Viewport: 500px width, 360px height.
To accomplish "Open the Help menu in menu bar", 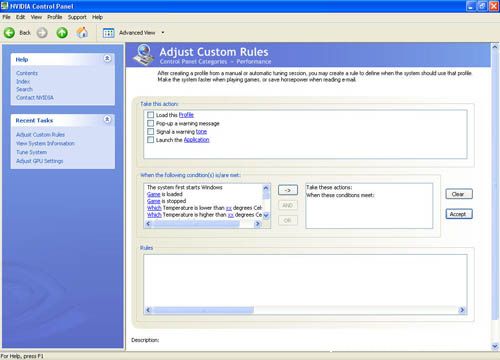I will pyautogui.click(x=97, y=17).
